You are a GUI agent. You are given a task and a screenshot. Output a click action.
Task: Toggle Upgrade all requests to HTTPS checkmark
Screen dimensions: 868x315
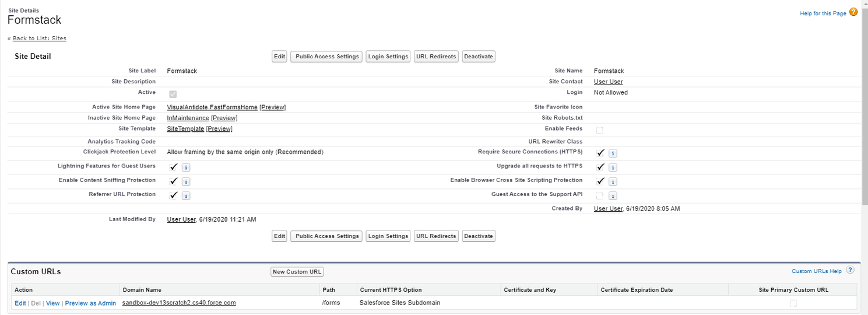600,167
